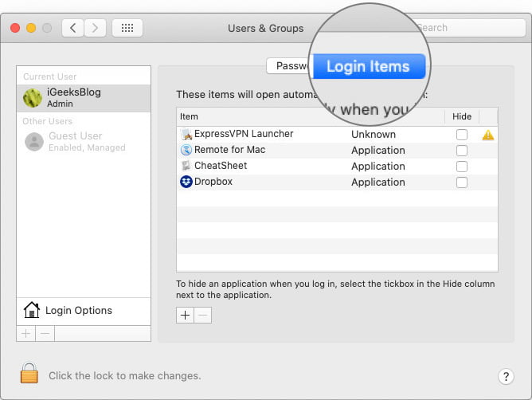Open Login Options

click(84, 310)
